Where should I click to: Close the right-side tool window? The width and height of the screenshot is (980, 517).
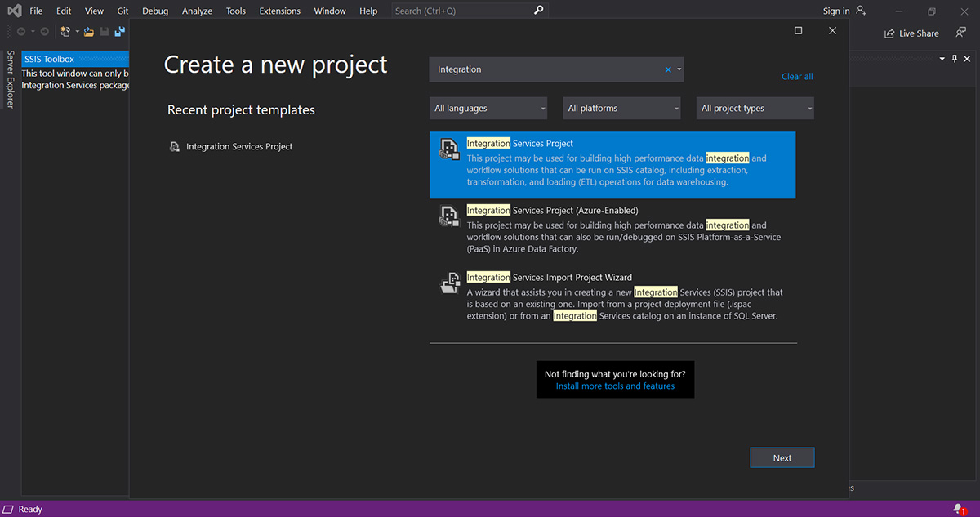(968, 59)
